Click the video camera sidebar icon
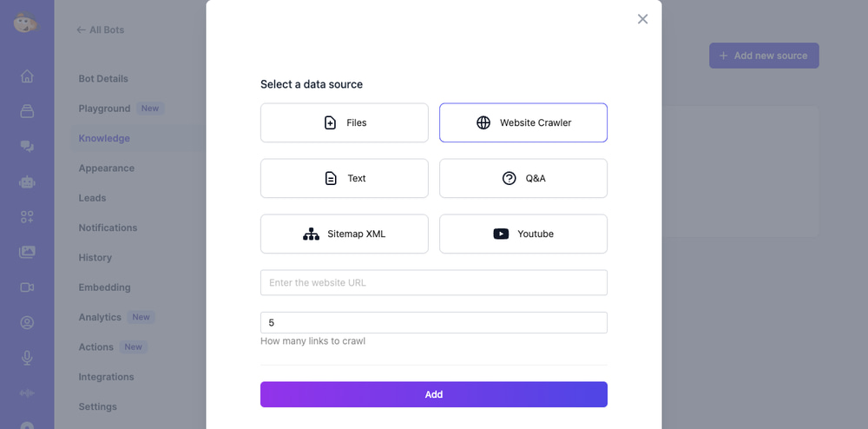 pos(27,287)
